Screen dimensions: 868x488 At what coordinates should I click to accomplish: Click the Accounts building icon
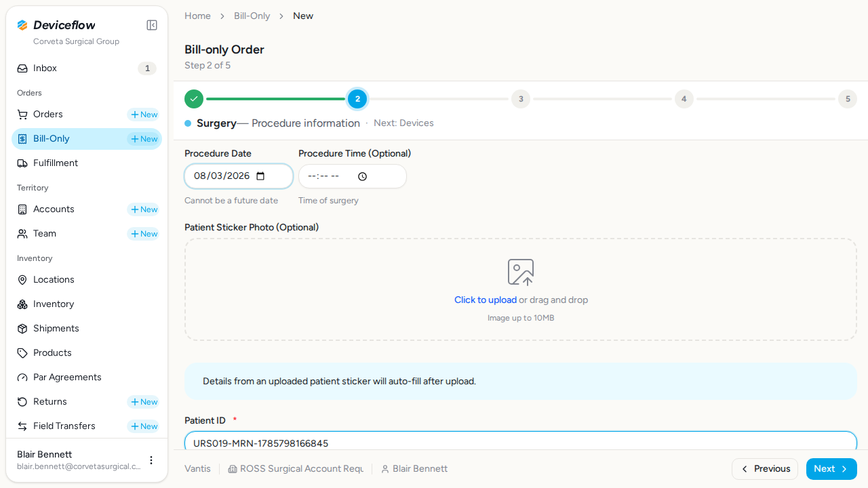point(22,209)
